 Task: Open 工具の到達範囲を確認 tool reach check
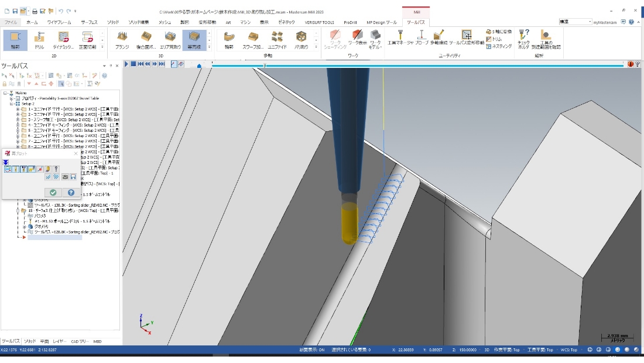pos(546,39)
